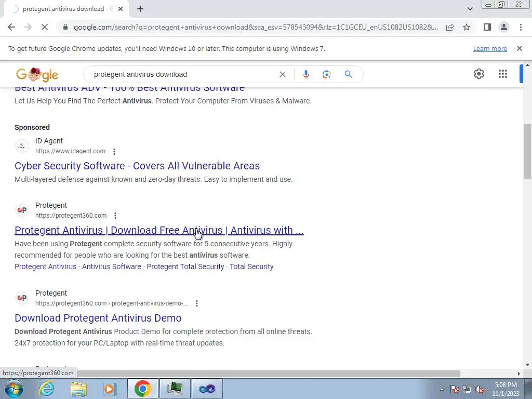The height and width of the screenshot is (399, 532).
Task: Open Chrome three-dot menu
Action: click(521, 27)
